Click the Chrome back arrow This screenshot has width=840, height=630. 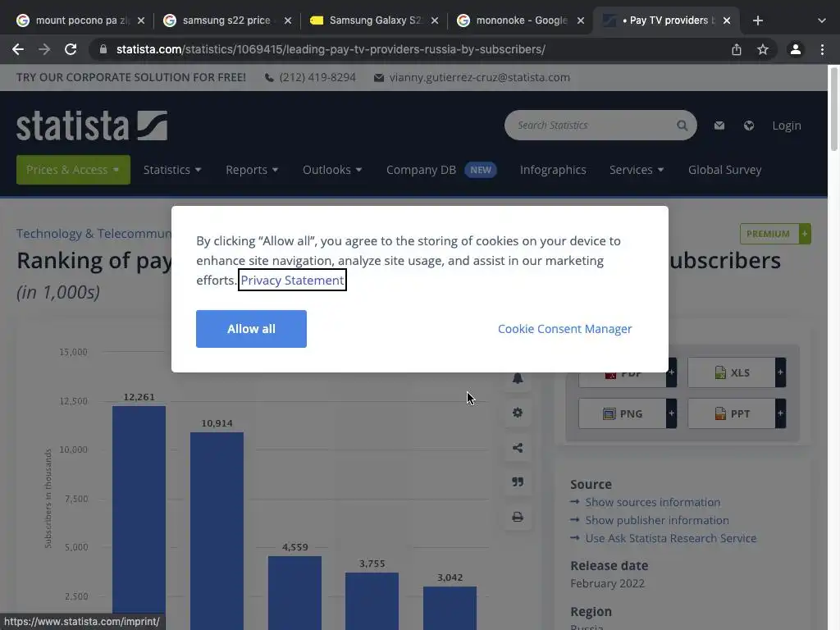(x=18, y=49)
